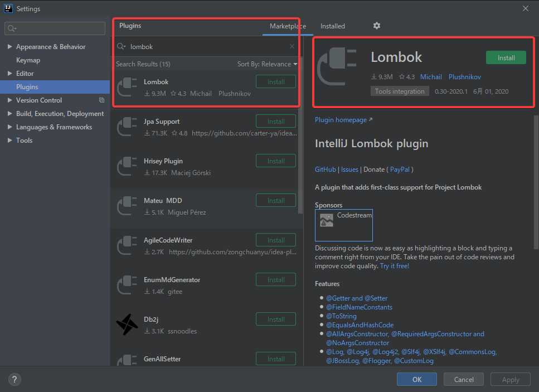
Task: Install the Jpa Support plugin
Action: [276, 122]
